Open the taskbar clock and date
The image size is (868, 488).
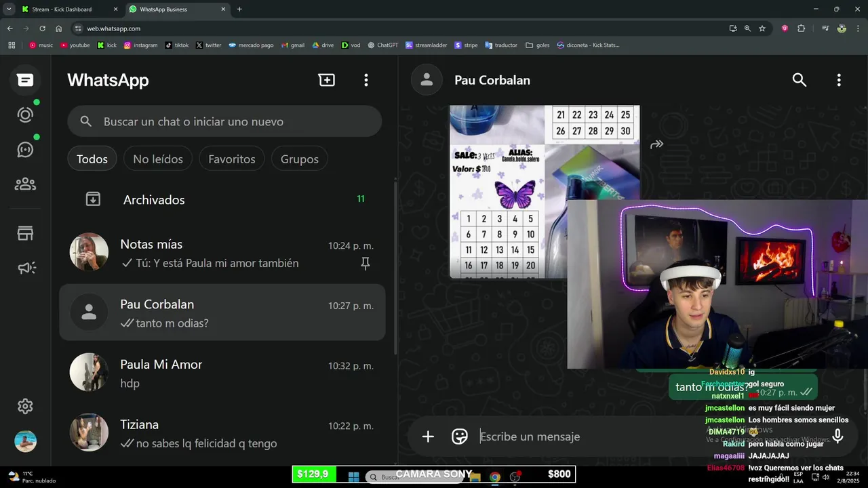coord(847,476)
